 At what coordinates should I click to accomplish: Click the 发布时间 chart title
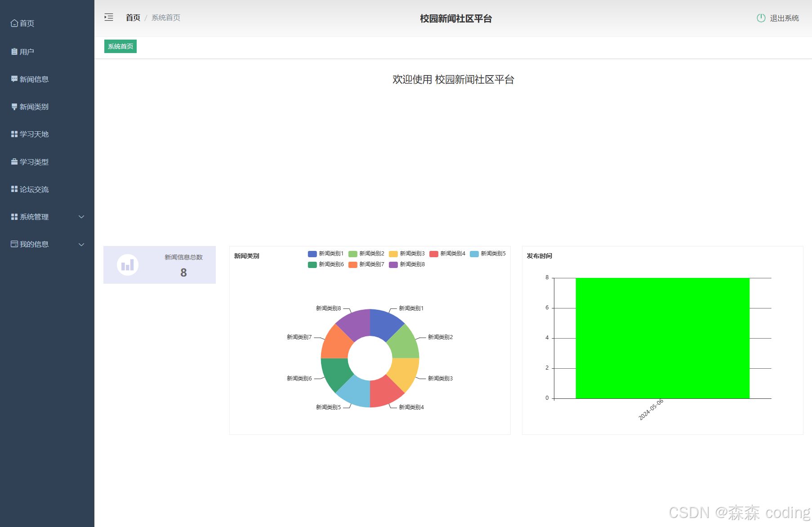tap(540, 256)
